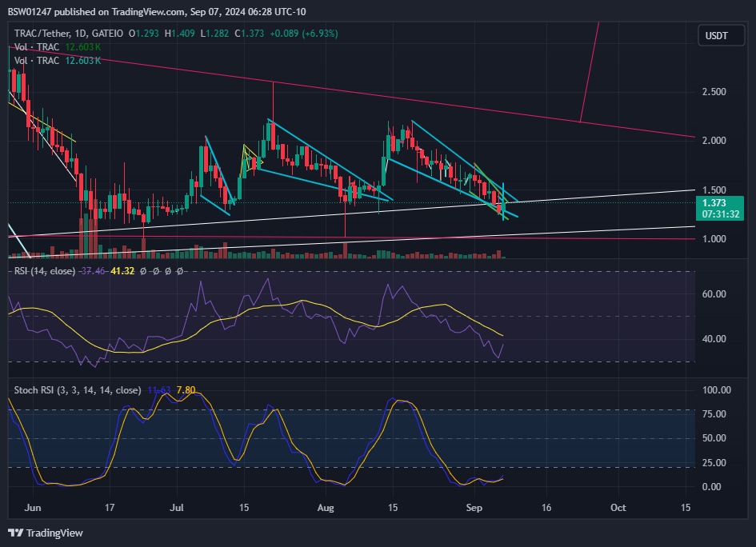Click the 2.500 price axis label
The width and height of the screenshot is (756, 547).
(x=714, y=92)
